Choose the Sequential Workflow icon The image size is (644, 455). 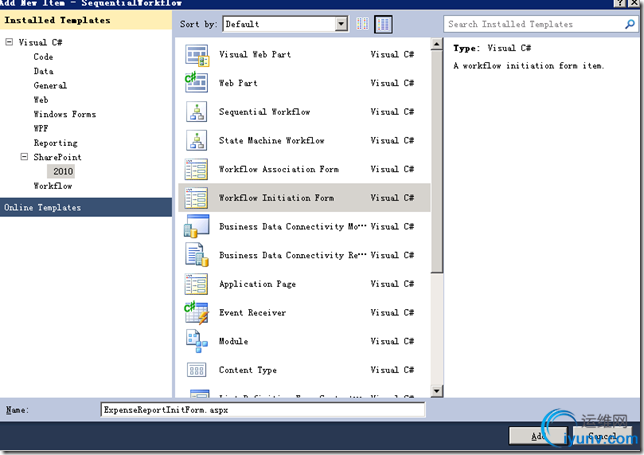point(197,112)
